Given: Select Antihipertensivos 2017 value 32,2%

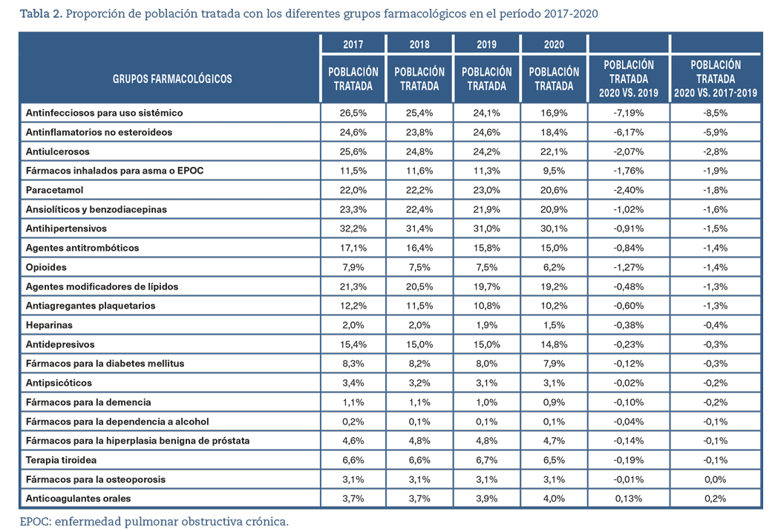Looking at the screenshot, I should click(x=353, y=229).
